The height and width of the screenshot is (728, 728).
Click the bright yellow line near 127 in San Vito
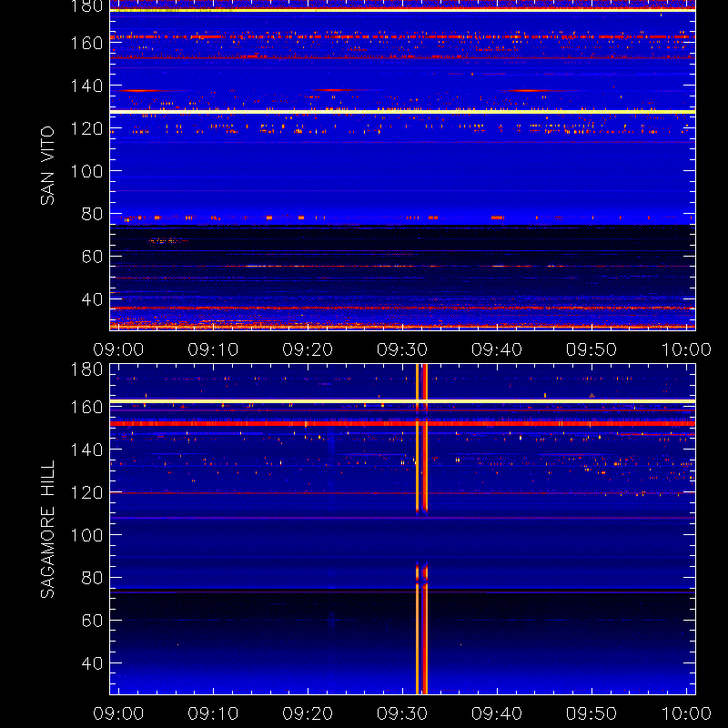[402, 112]
